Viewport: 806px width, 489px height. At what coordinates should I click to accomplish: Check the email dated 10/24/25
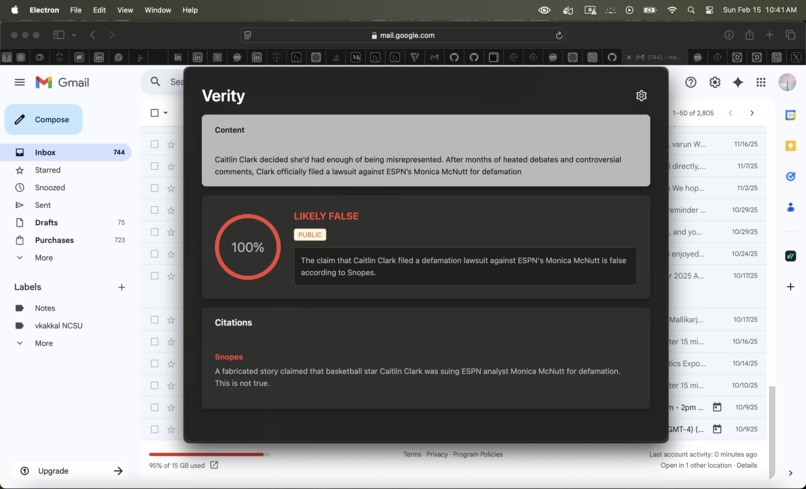point(154,254)
